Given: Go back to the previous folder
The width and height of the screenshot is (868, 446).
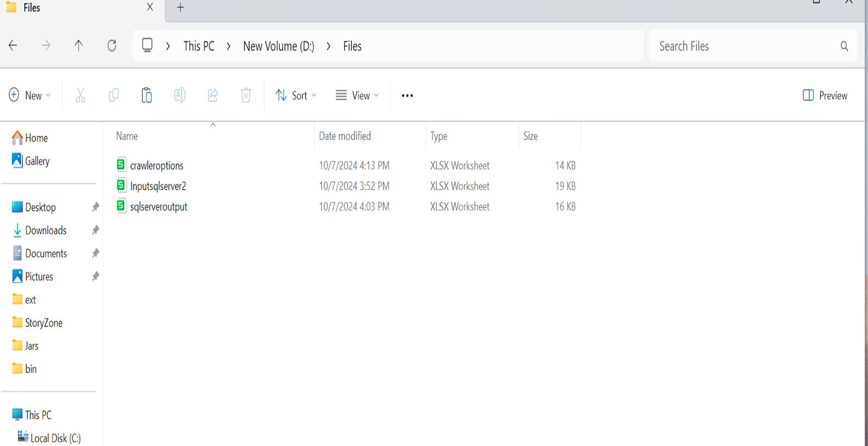Looking at the screenshot, I should (x=13, y=46).
